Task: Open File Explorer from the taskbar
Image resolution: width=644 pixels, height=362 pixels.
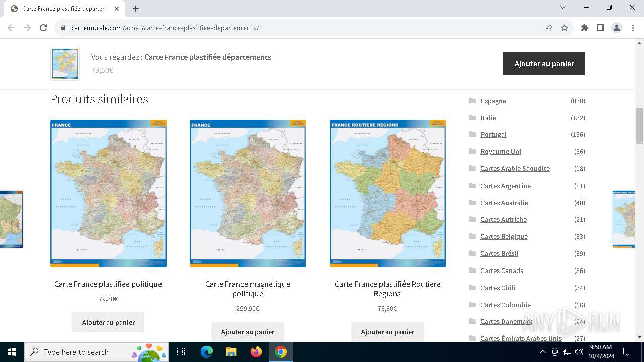Action: click(231, 352)
